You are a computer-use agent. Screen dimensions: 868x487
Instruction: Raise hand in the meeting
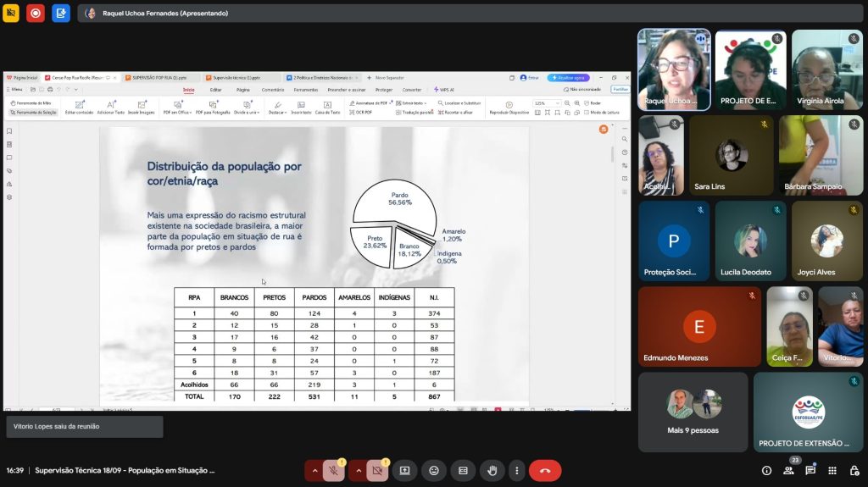(x=492, y=470)
